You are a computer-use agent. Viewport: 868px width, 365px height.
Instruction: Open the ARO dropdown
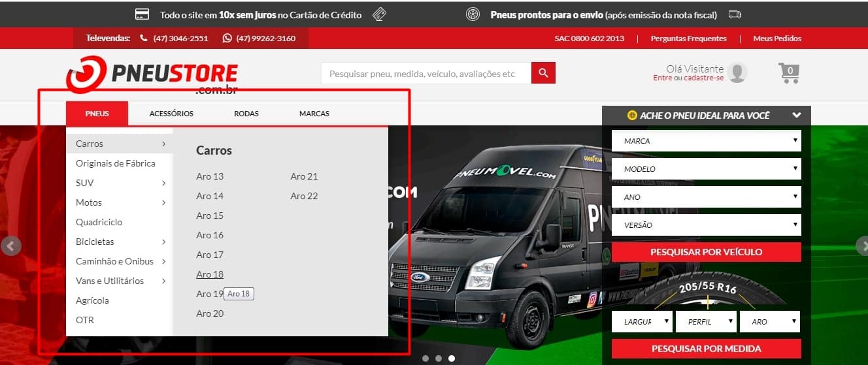(770, 321)
